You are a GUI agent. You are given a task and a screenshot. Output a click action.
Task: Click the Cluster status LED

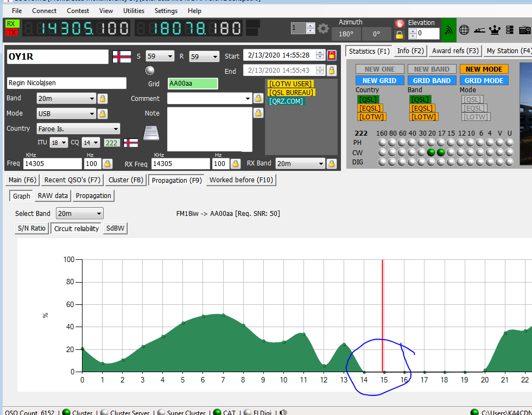[66, 412]
